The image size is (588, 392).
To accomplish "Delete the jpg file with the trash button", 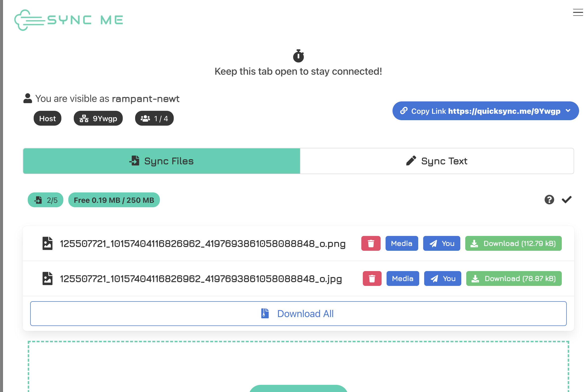I will click(x=372, y=278).
